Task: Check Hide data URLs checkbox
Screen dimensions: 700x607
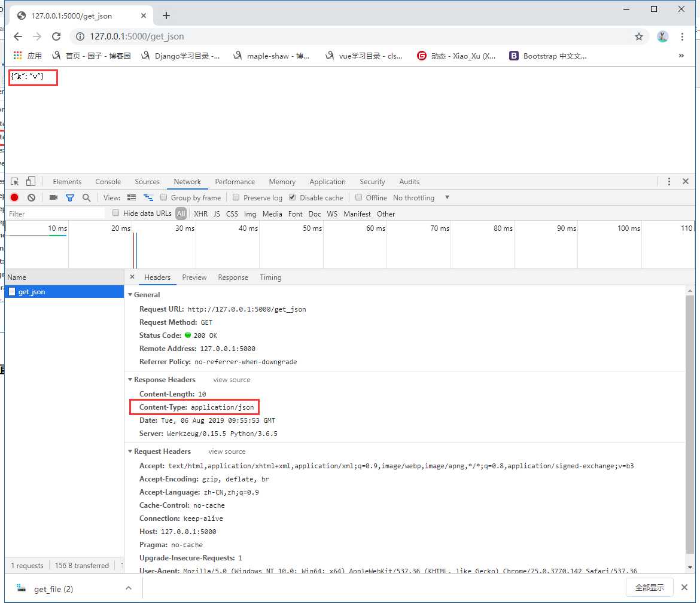Action: [x=116, y=213]
